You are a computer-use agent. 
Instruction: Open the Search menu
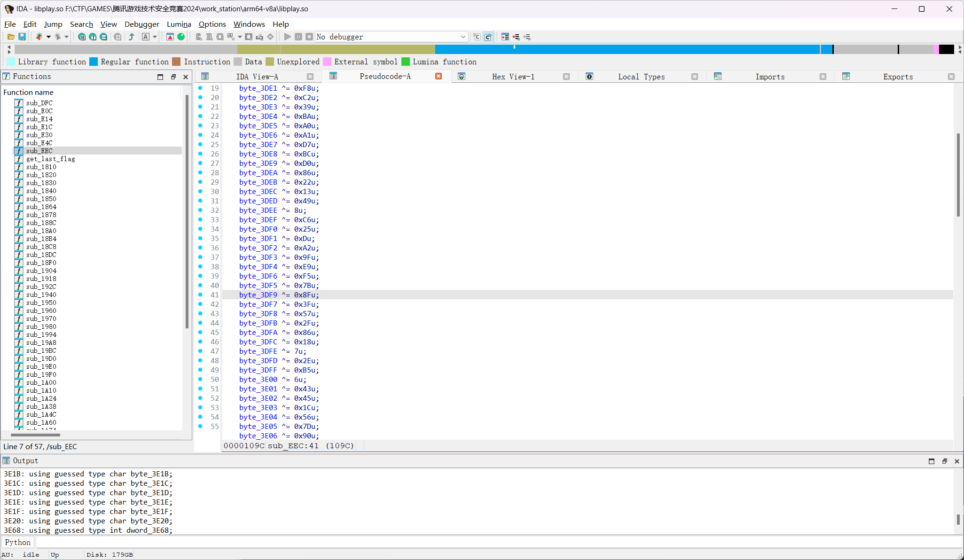tap(81, 24)
